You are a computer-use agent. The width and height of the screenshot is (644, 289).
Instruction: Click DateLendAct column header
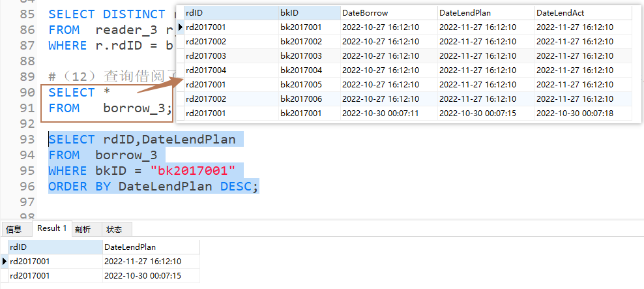(583, 13)
